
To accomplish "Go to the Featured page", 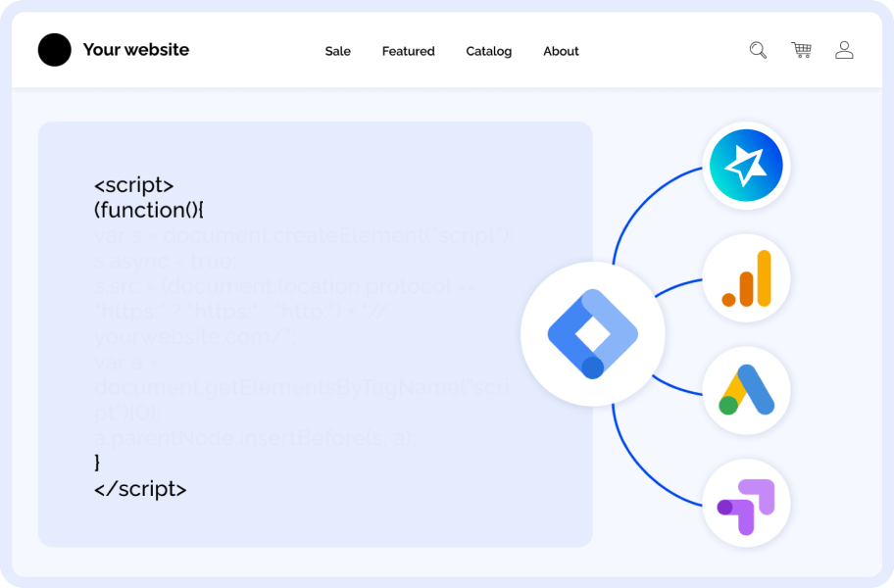I will pyautogui.click(x=408, y=51).
